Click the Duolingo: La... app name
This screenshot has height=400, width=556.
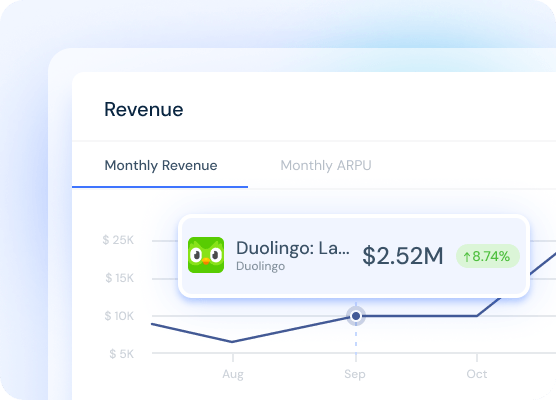[x=293, y=248]
